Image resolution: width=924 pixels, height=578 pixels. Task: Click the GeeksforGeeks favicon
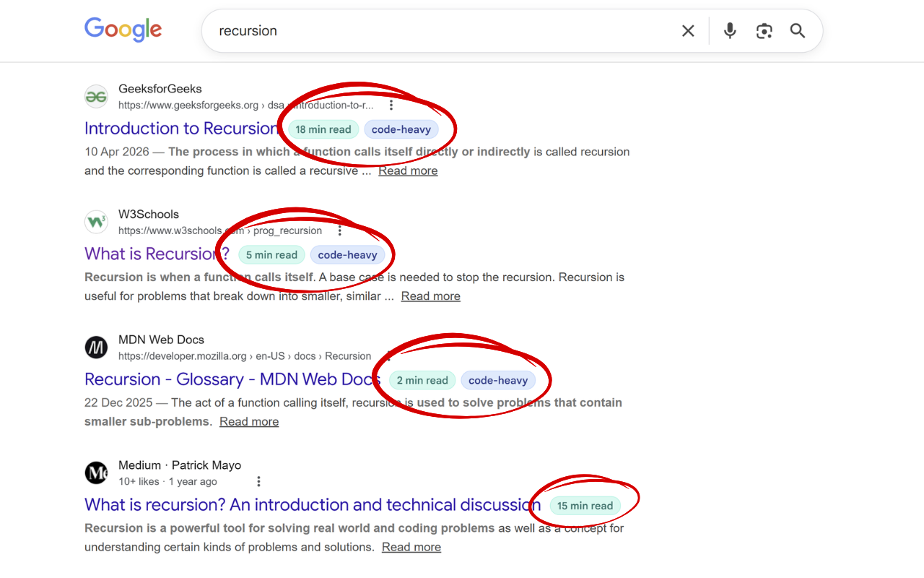(96, 96)
